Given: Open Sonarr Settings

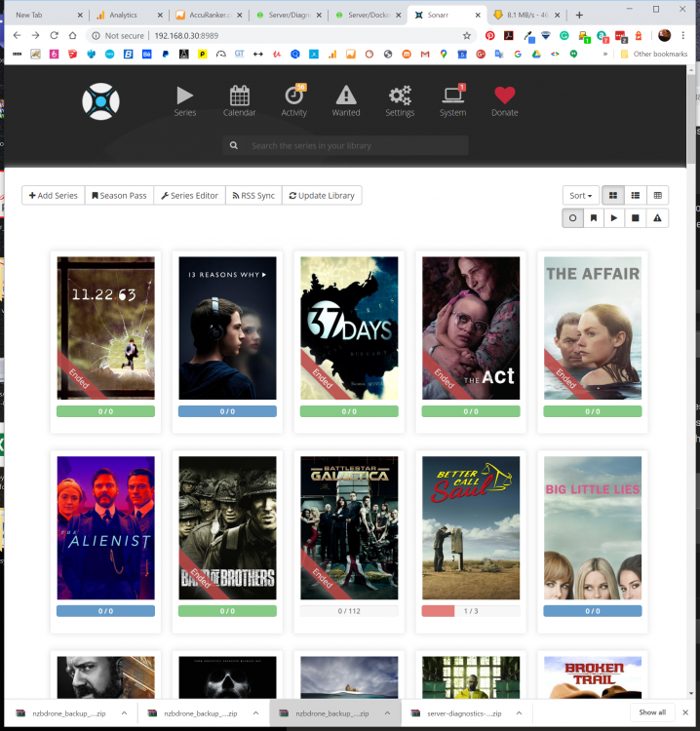Looking at the screenshot, I should click(x=400, y=101).
